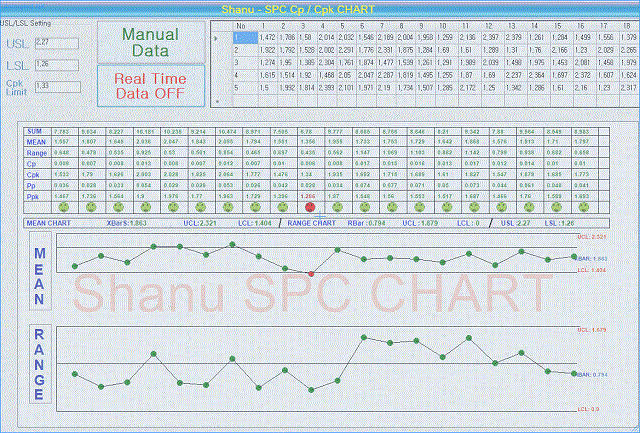The height and width of the screenshot is (433, 640).
Task: Click the green face under SUM 10.181 column
Action: 146,207
